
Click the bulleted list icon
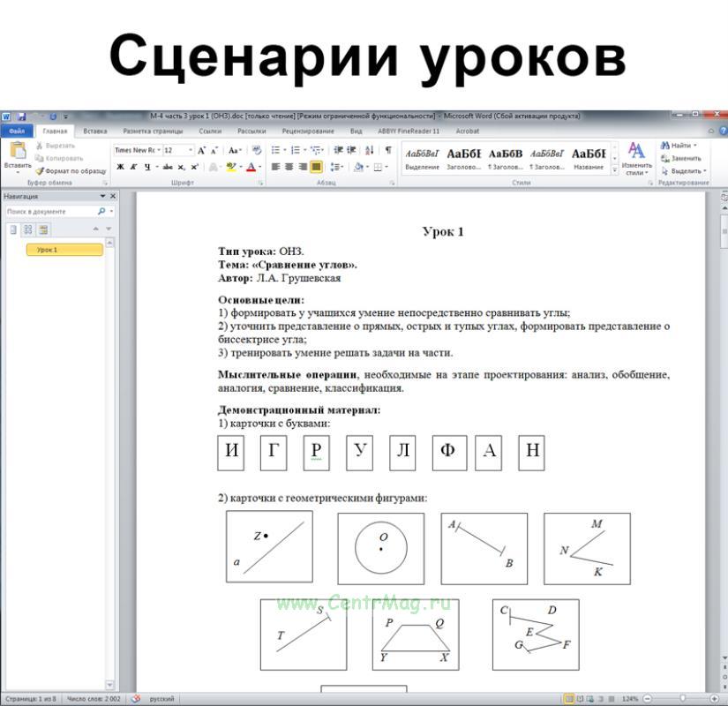[x=275, y=150]
